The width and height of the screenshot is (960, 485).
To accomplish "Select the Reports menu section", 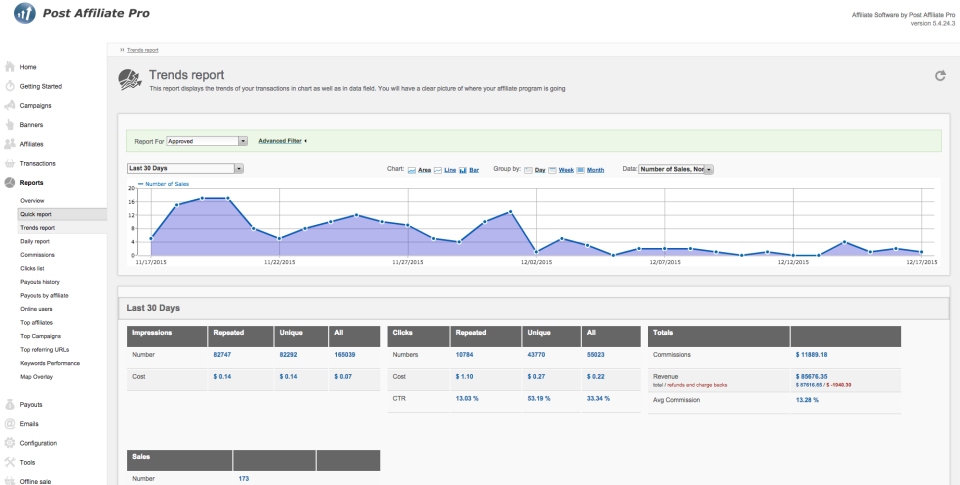I will [31, 182].
